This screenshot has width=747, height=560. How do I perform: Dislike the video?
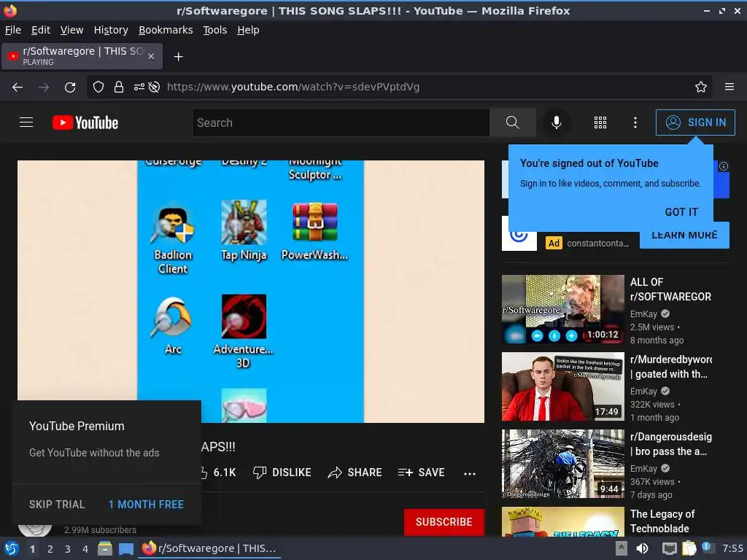[x=282, y=472]
